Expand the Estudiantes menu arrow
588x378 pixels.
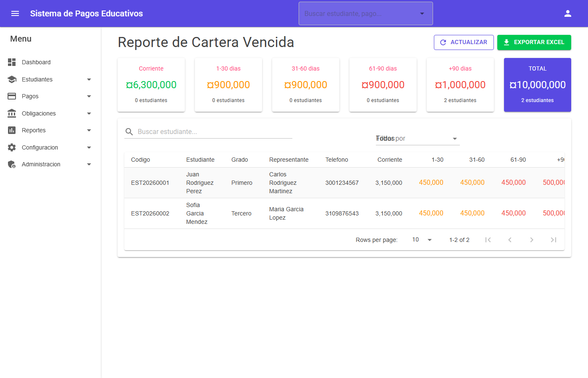(x=89, y=79)
